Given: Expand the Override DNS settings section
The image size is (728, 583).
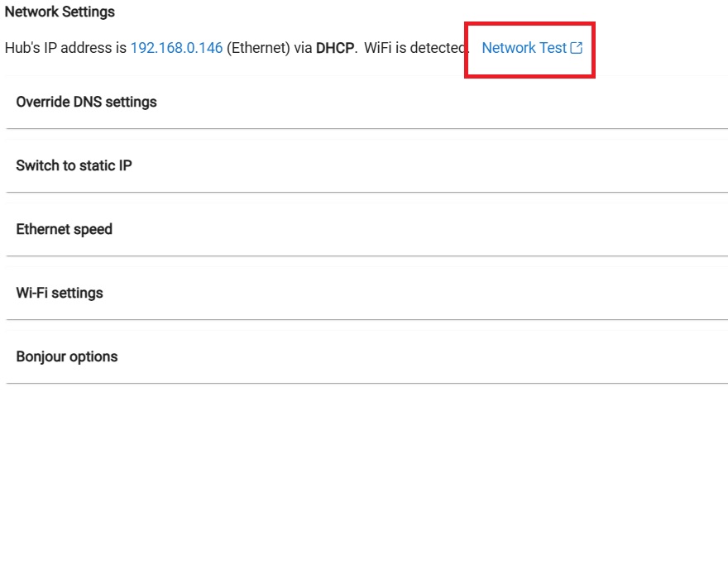Looking at the screenshot, I should [366, 102].
